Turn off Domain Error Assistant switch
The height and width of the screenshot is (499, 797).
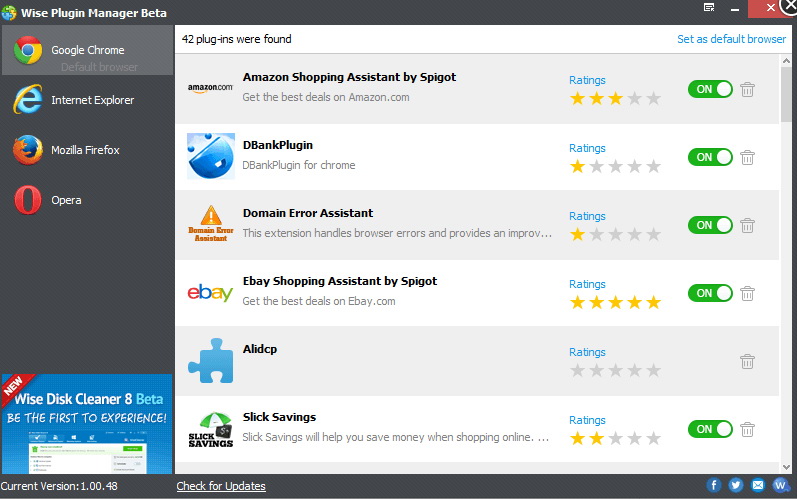point(710,225)
